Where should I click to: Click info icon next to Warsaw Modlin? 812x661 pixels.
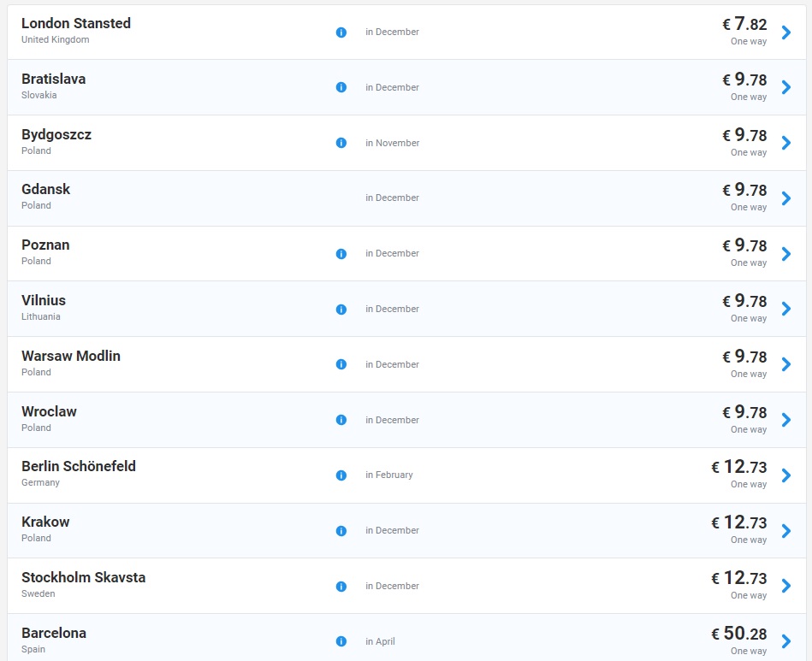pyautogui.click(x=341, y=364)
